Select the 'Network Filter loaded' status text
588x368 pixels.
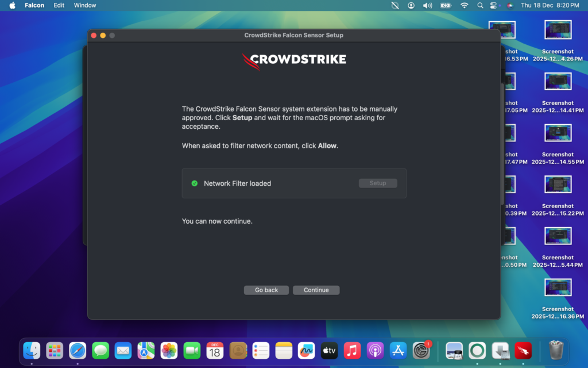click(237, 183)
